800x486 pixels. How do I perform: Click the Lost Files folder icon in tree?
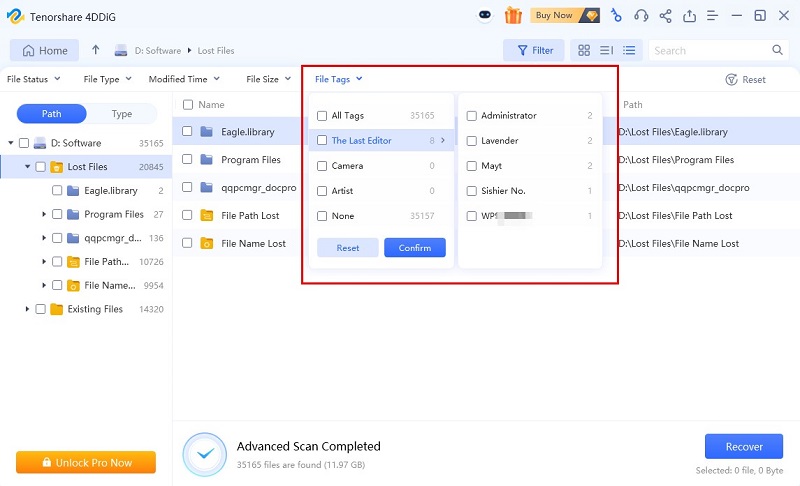(57, 167)
